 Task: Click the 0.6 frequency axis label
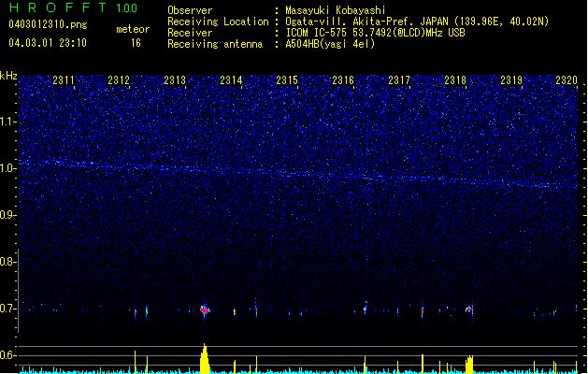pos(7,355)
